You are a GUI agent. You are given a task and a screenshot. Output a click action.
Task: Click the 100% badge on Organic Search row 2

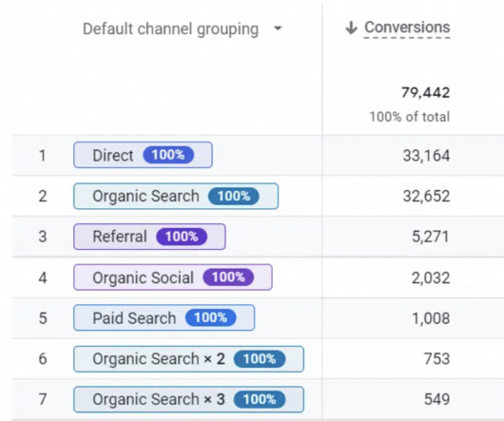(234, 196)
